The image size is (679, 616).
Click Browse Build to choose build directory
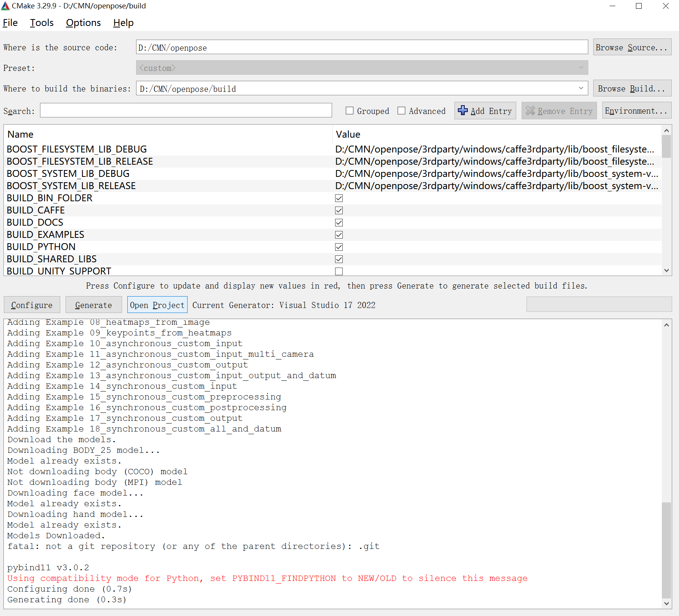point(632,88)
